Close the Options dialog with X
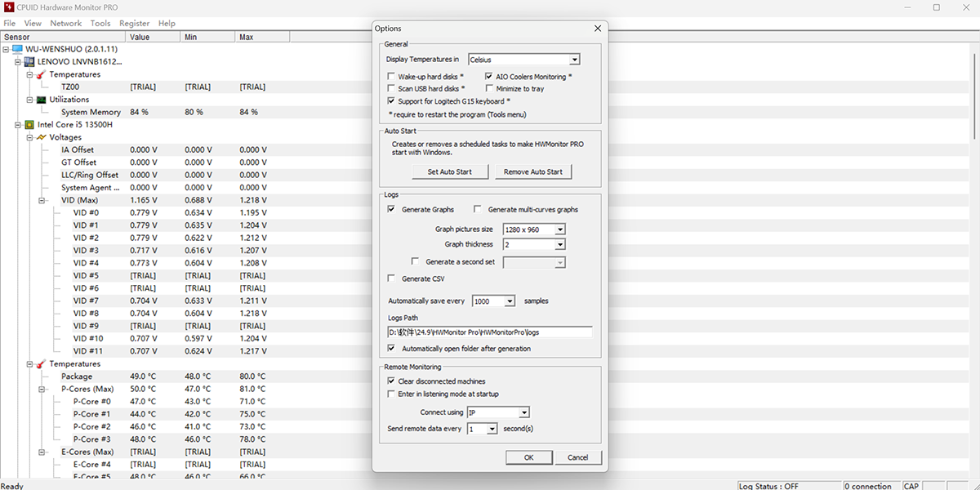Screen dimensions: 980x490 (x=598, y=29)
